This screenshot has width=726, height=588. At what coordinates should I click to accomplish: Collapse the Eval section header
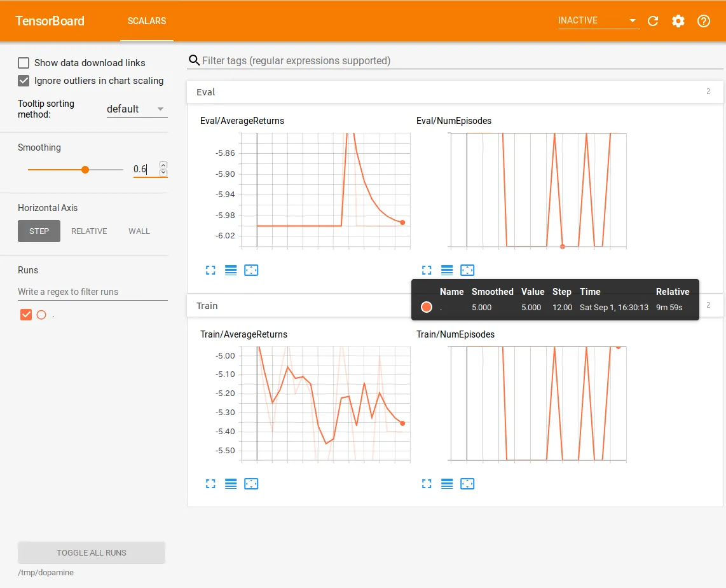(x=455, y=92)
